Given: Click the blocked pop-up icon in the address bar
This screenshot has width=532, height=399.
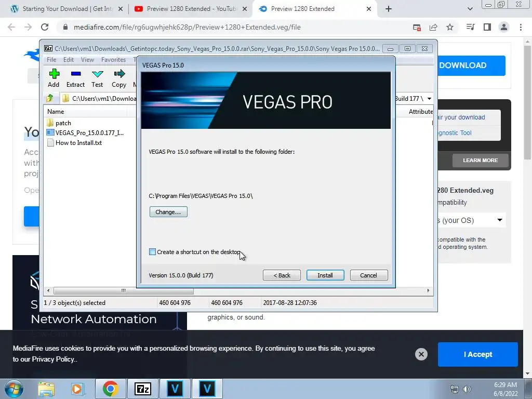Looking at the screenshot, I should tap(417, 27).
